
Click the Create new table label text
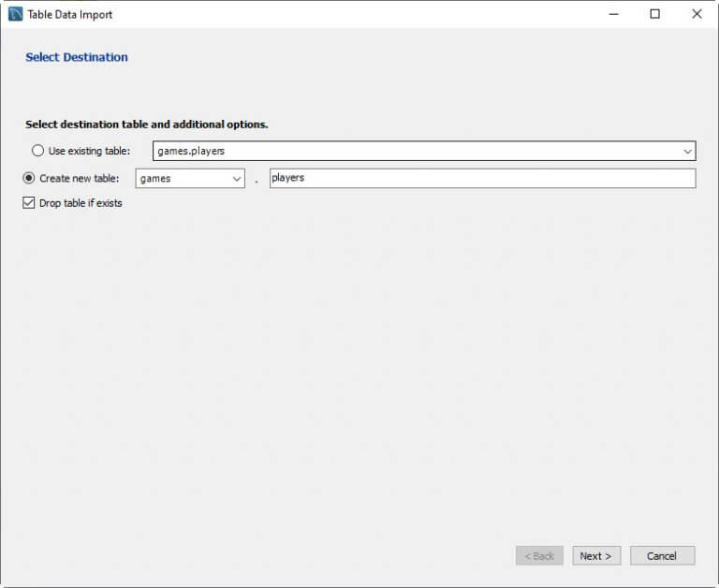80,179
